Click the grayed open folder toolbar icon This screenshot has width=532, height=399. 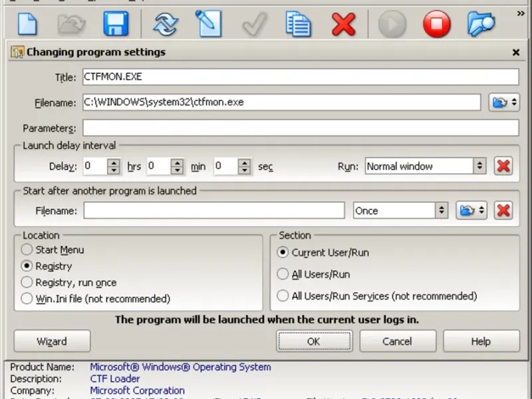click(x=71, y=24)
